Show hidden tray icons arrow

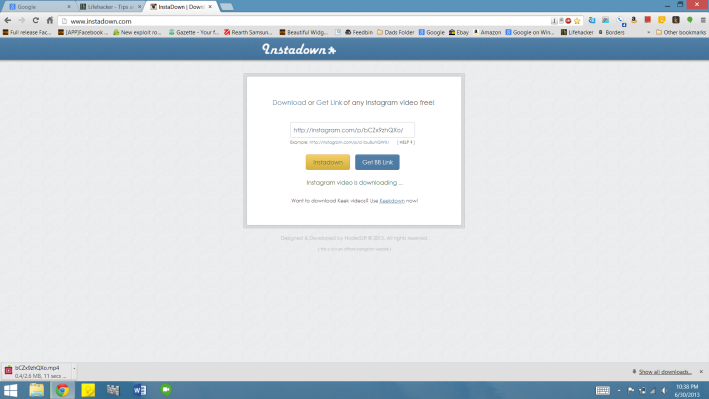(619, 390)
